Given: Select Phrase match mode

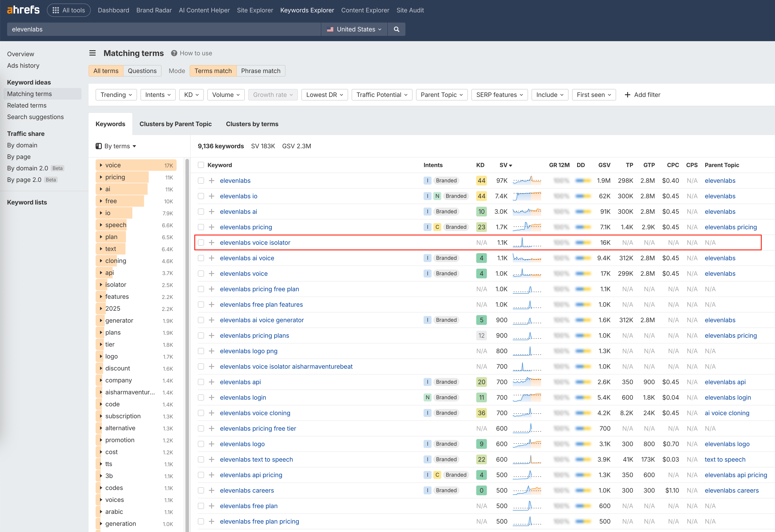Looking at the screenshot, I should pos(260,71).
